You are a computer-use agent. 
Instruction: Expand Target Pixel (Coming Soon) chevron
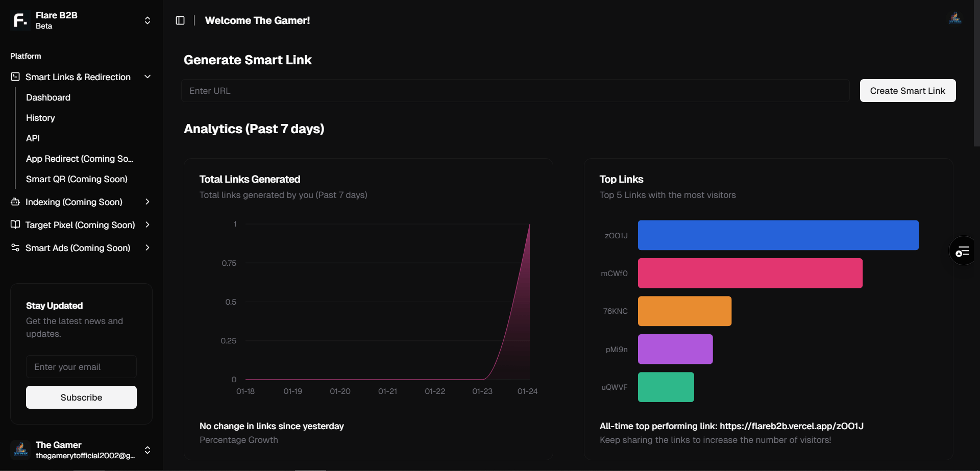(148, 225)
